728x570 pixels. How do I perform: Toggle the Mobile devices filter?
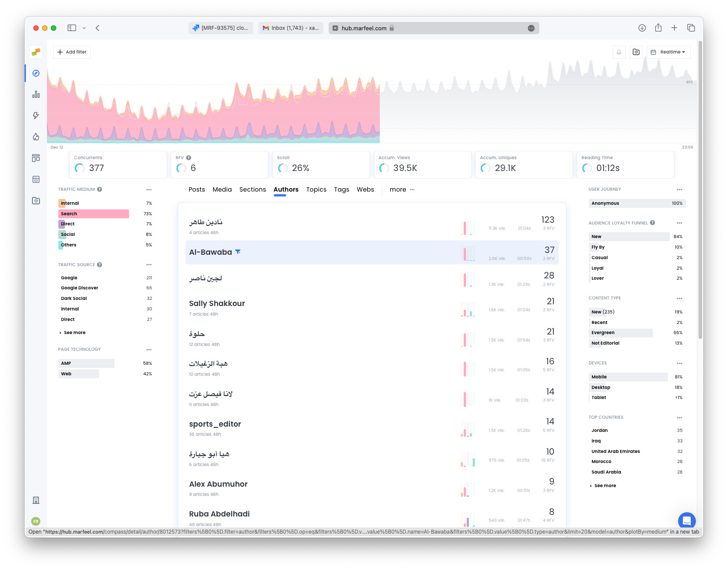tap(628, 377)
